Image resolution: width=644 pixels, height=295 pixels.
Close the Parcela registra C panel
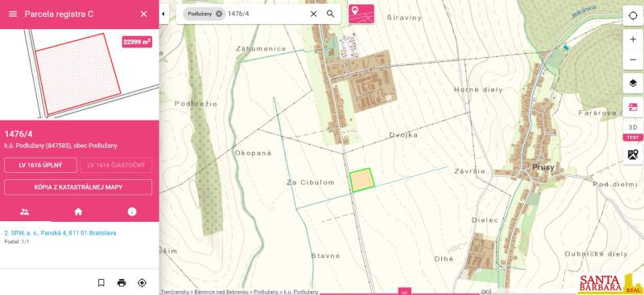(144, 14)
